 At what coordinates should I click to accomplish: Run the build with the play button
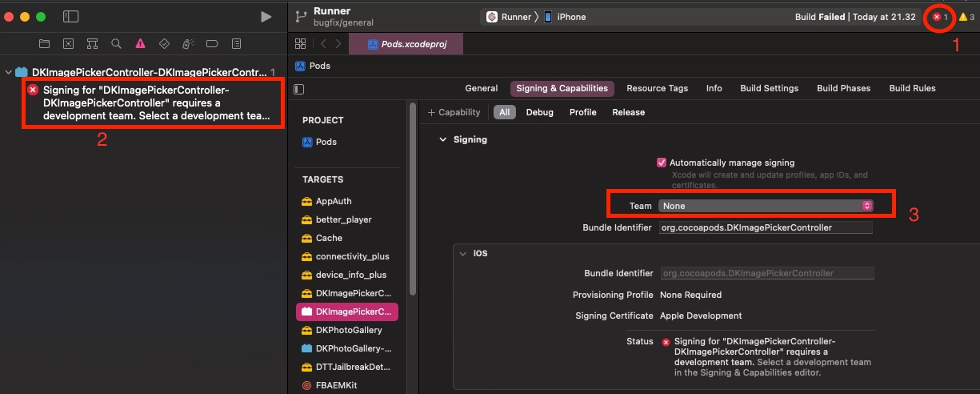tap(266, 16)
